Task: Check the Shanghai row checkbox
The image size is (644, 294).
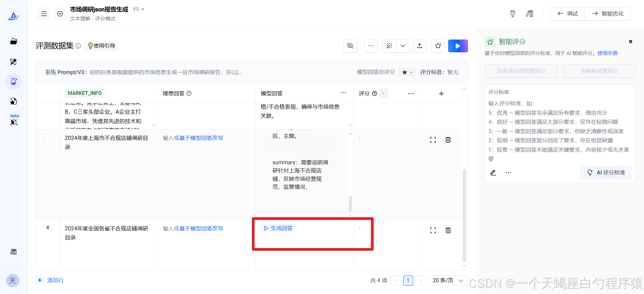Action: tap(48, 137)
